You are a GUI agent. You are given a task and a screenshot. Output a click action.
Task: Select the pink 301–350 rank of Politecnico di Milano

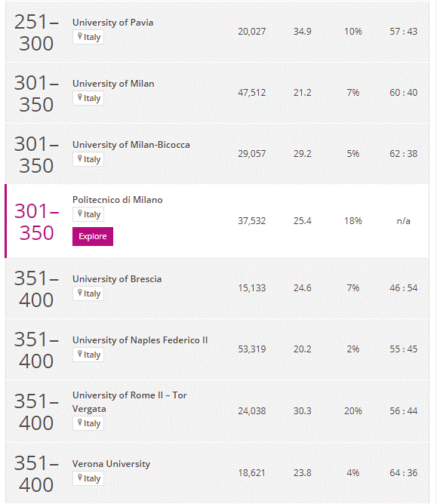pos(36,222)
